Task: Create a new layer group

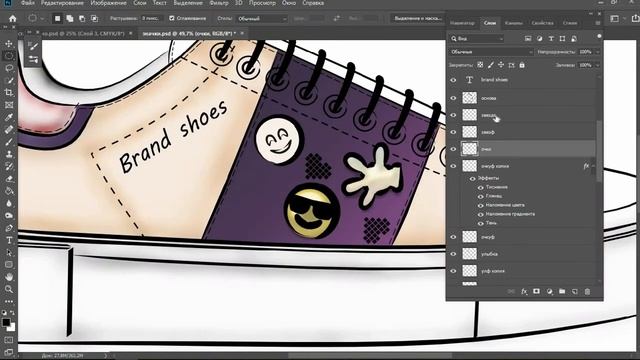Action: click(x=562, y=291)
